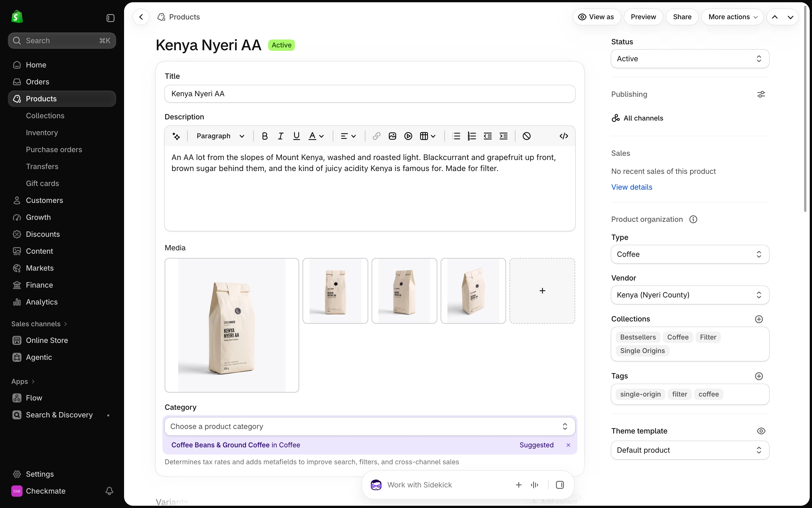Click the Preview button
The height and width of the screenshot is (508, 812).
pos(643,17)
